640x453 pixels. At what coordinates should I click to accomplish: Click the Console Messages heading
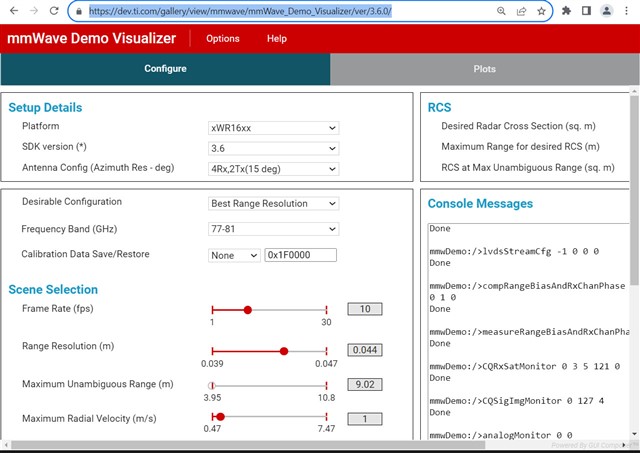point(480,203)
